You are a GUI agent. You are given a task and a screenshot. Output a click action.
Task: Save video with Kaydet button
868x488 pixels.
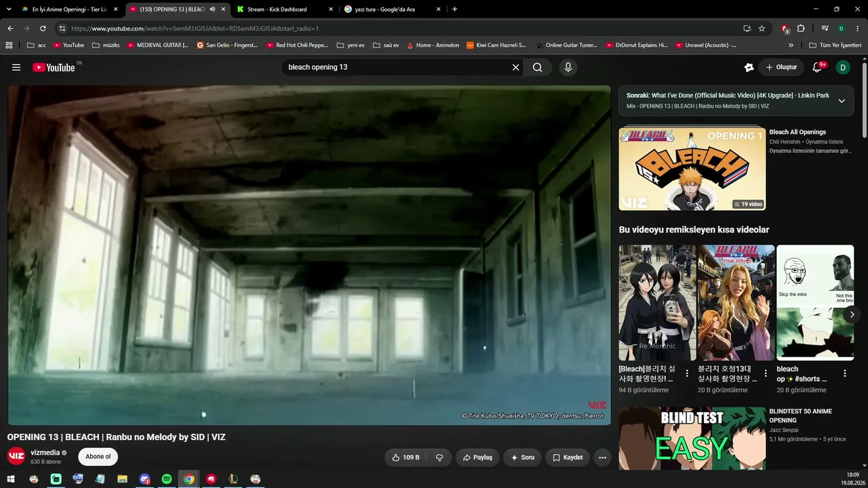(x=568, y=457)
